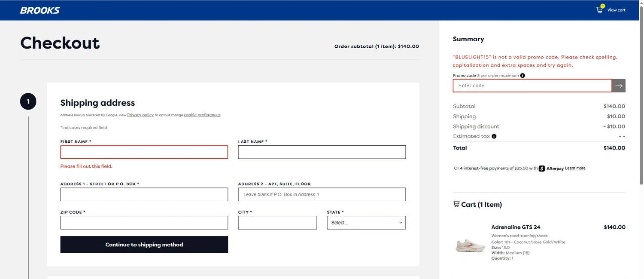Open the Privacy policy link
Screen dimensions: 644x279
click(x=140, y=115)
